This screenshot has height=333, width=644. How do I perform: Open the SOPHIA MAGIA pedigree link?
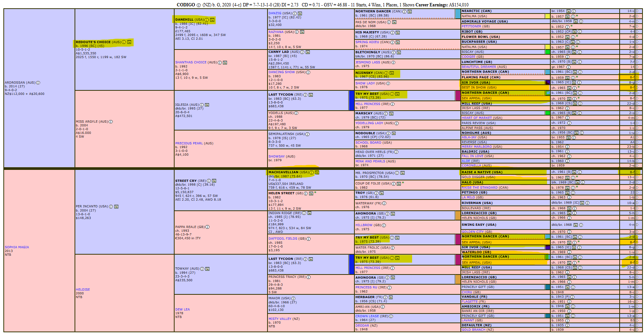pyautogui.click(x=17, y=247)
